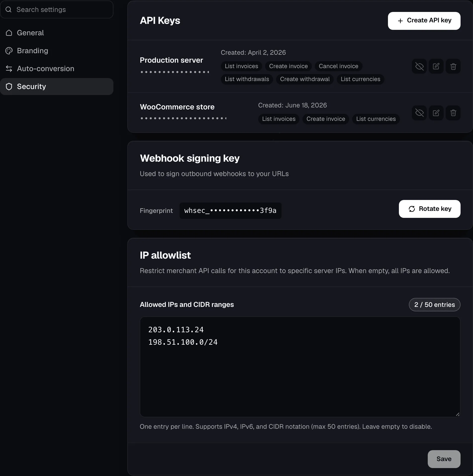This screenshot has width=473, height=476.
Task: Click the 'WooCommerce store' key name
Action: pyautogui.click(x=177, y=107)
